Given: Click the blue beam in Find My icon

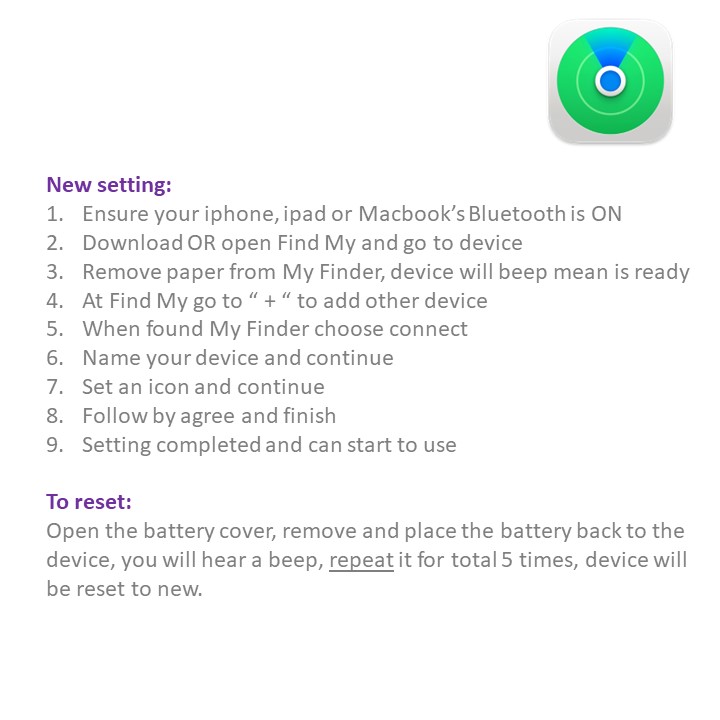Looking at the screenshot, I should [x=610, y=50].
